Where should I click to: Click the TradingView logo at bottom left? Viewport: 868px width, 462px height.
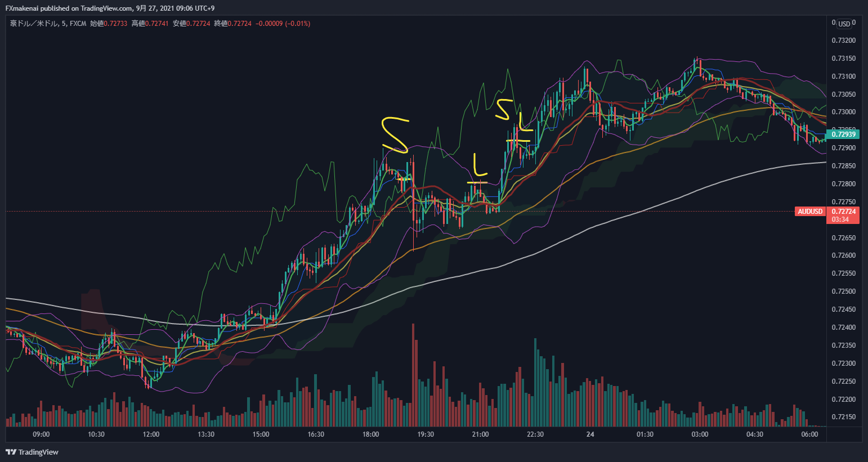(32, 452)
